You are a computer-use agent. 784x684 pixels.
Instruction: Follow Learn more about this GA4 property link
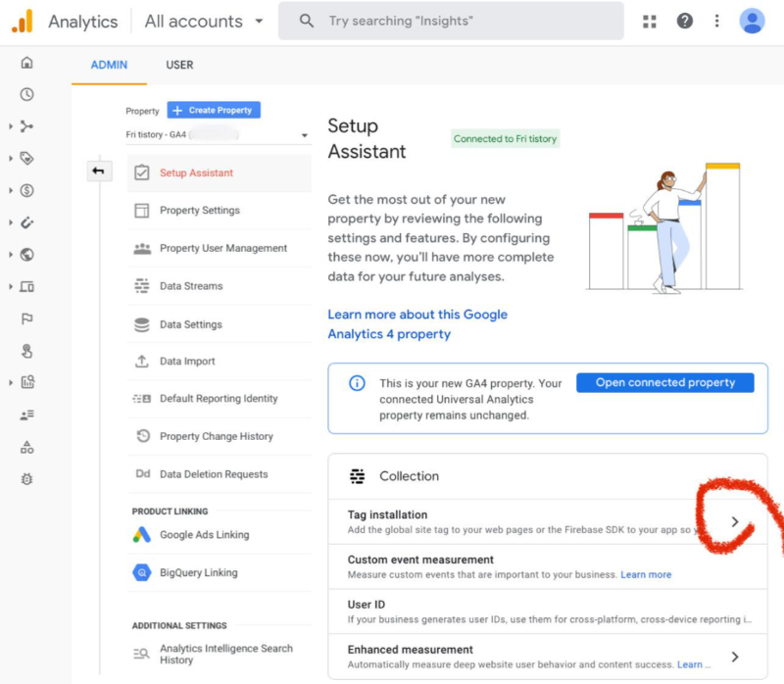coord(417,324)
